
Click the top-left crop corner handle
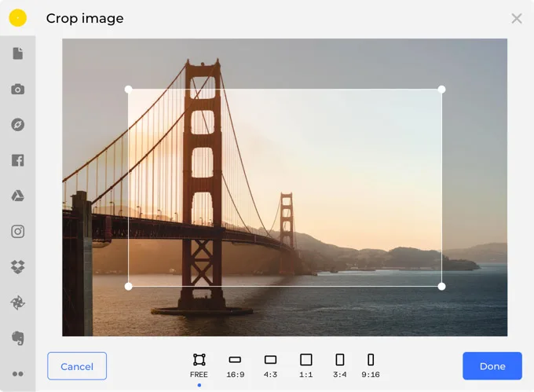(129, 90)
